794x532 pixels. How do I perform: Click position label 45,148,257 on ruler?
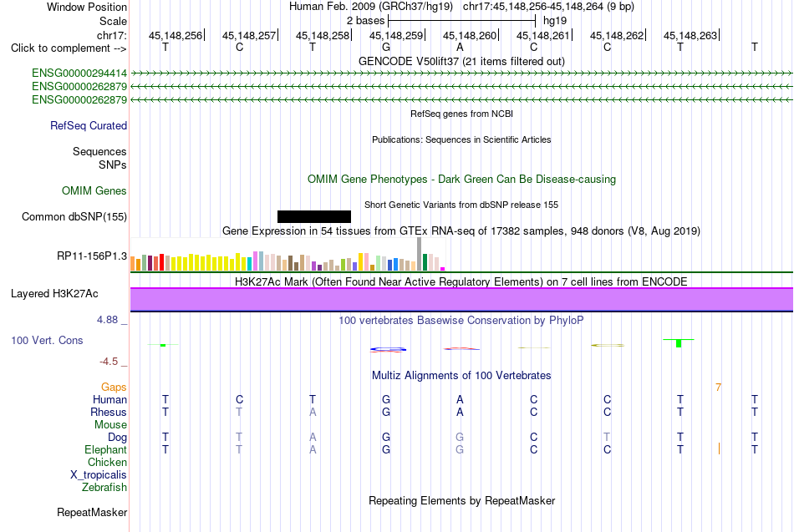(x=248, y=35)
